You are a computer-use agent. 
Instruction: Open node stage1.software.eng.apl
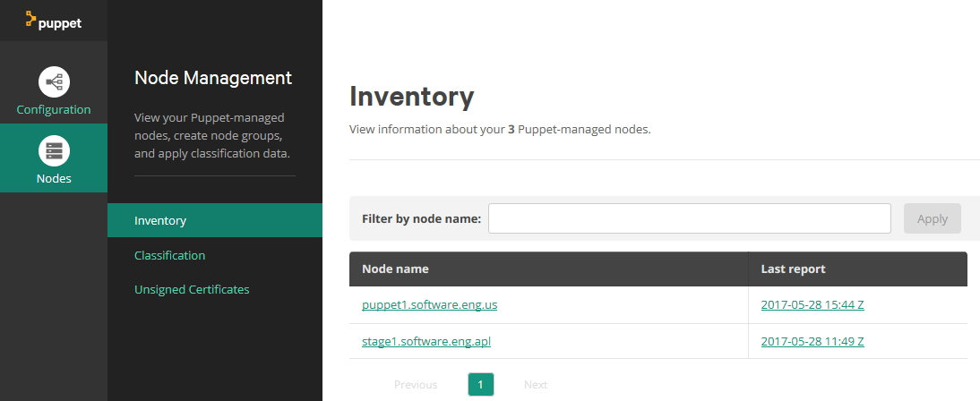click(x=426, y=342)
